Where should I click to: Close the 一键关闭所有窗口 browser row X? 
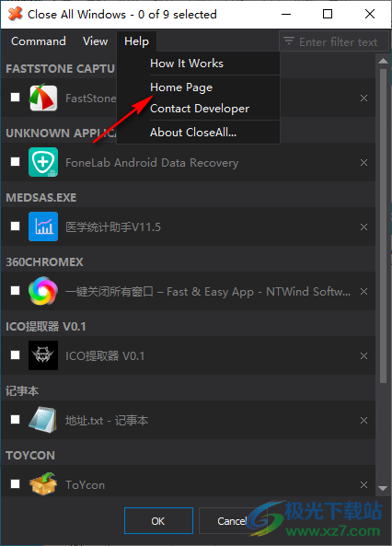[x=363, y=292]
